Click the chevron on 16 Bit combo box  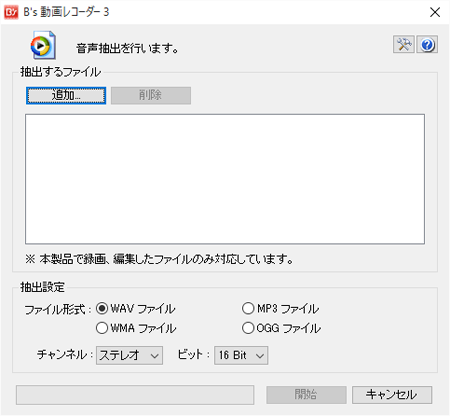tap(260, 356)
